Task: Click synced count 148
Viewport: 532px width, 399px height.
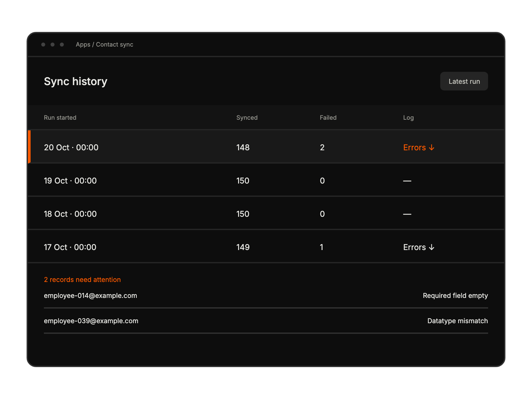Action: 243,147
